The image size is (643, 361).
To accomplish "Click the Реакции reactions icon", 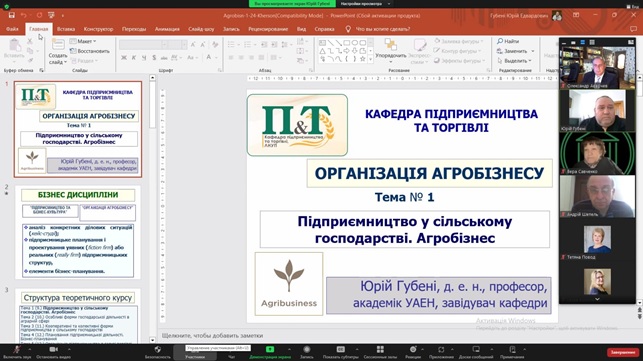I will pos(413,352).
